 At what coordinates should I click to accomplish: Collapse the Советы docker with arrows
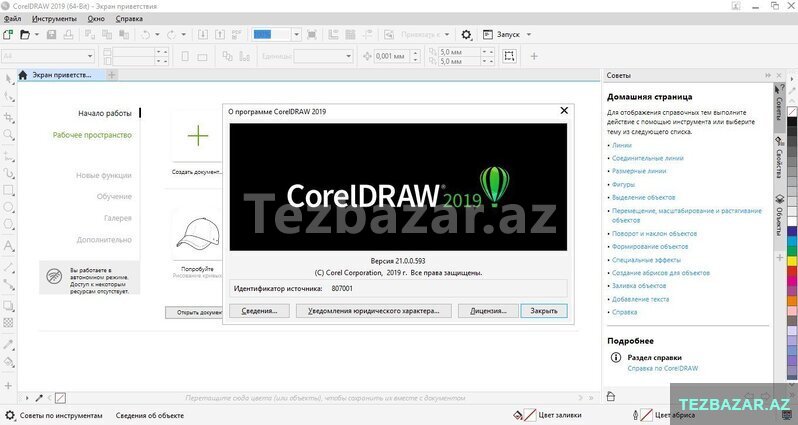[x=768, y=75]
